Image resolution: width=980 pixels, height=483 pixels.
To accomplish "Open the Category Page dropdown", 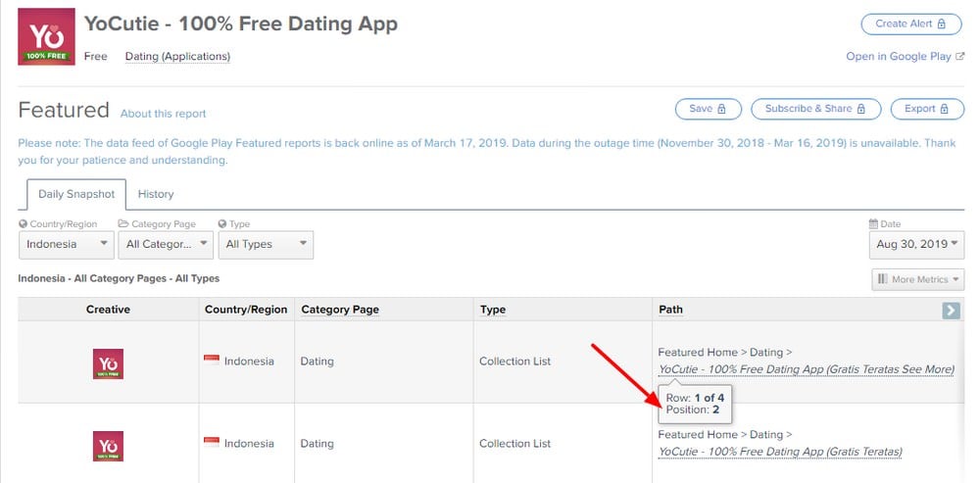I will 166,244.
